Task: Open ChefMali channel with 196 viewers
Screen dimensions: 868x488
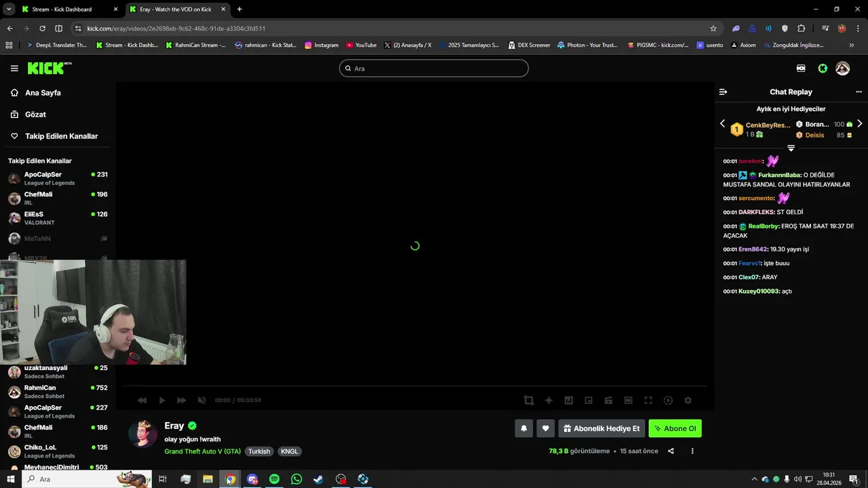Action: [x=58, y=198]
